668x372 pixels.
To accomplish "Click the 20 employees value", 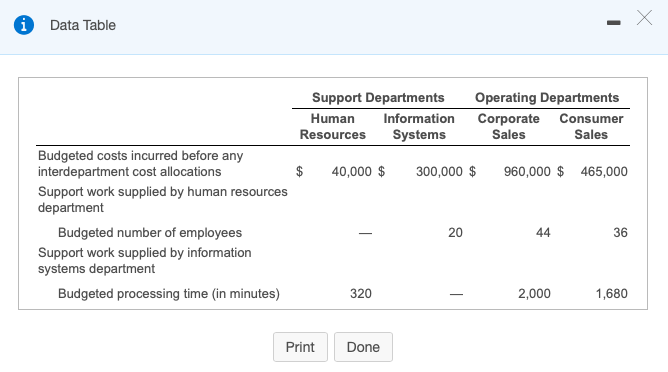I will click(455, 233).
